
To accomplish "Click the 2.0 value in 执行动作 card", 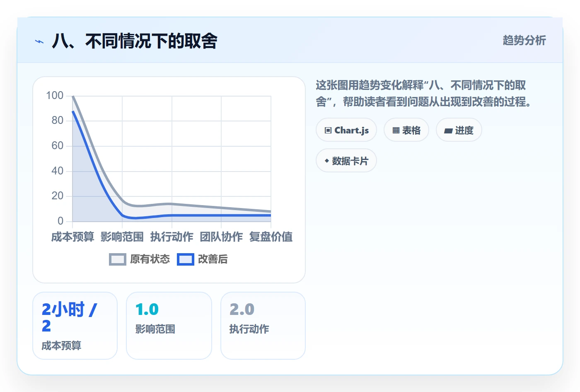I will pos(242,310).
